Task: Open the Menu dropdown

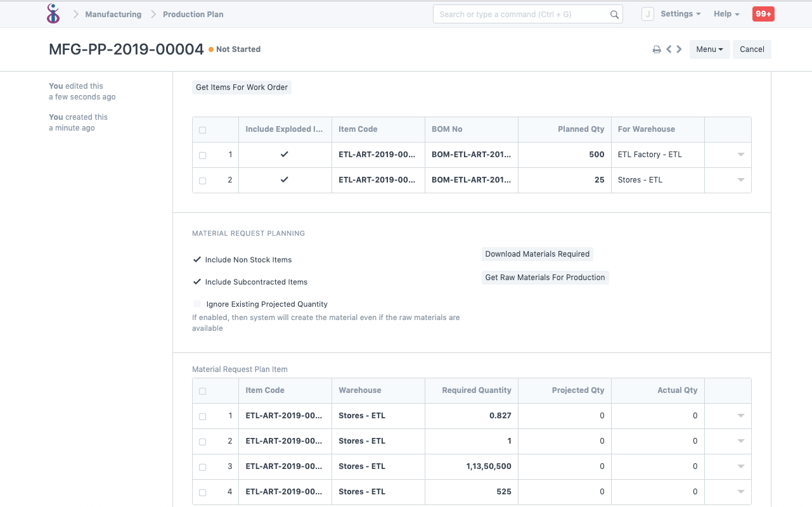Action: (x=709, y=49)
